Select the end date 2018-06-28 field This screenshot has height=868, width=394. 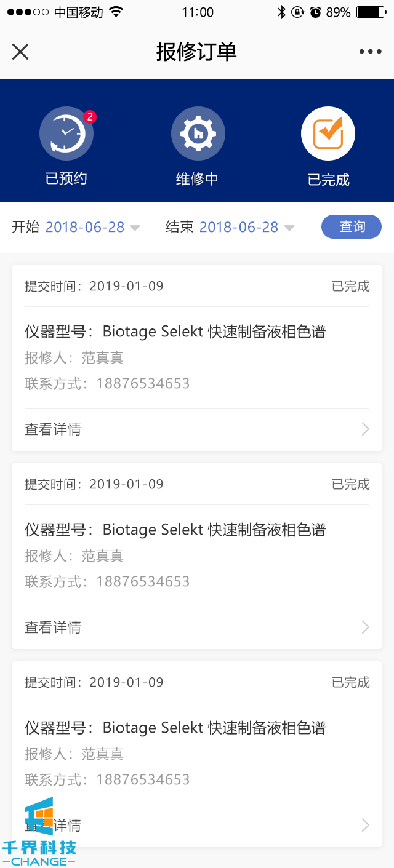click(239, 227)
